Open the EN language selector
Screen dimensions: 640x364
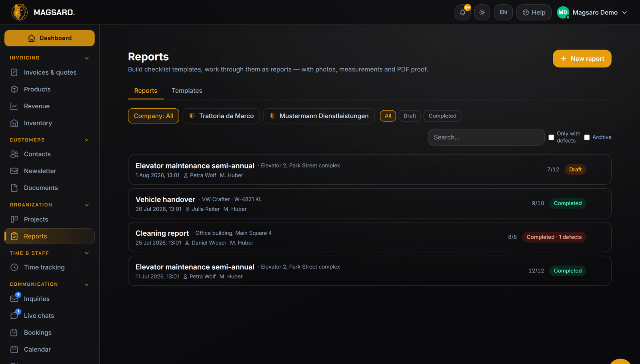pos(503,12)
